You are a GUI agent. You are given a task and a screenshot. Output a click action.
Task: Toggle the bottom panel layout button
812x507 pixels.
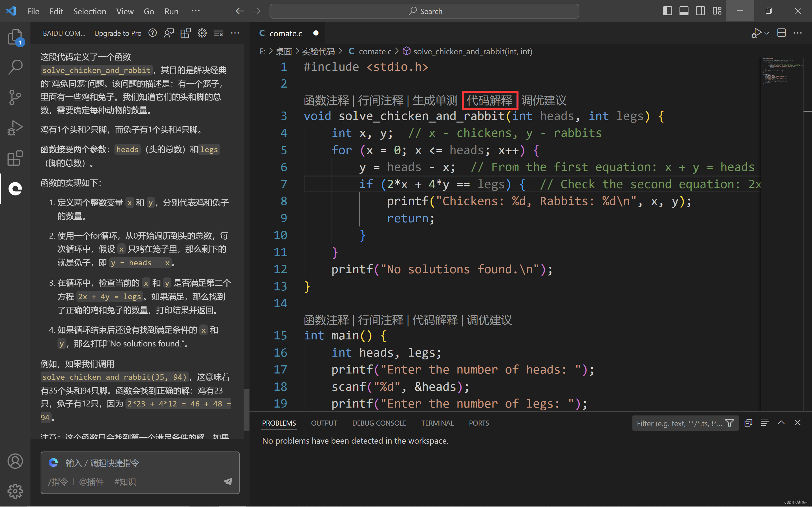[x=684, y=11]
